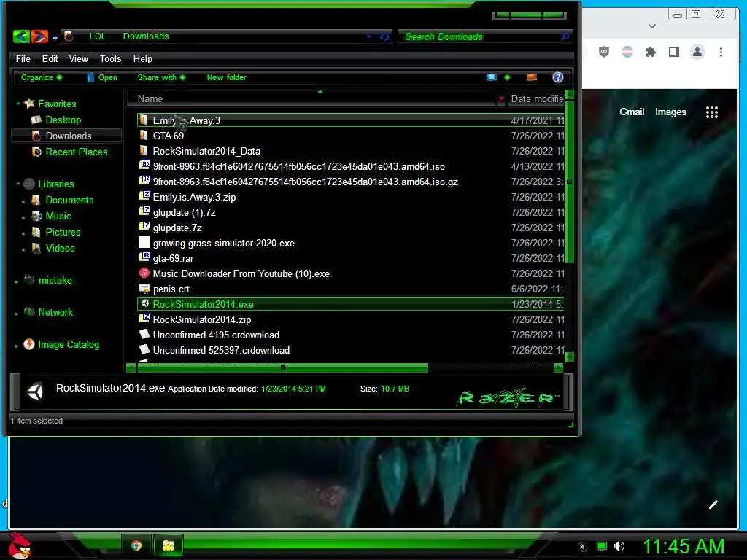This screenshot has width=747, height=560.
Task: Open the Google apps grid in Chrome
Action: coord(712,112)
